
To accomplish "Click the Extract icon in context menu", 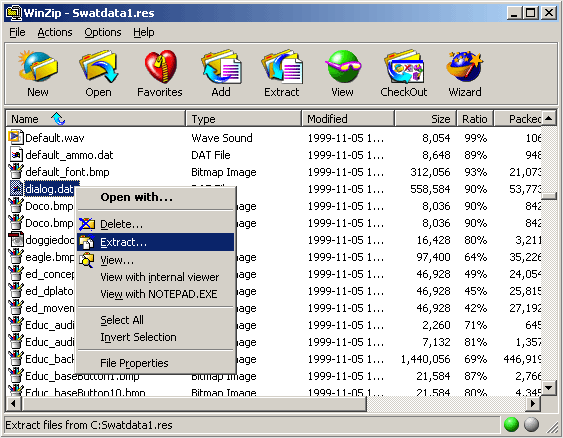I will tap(87, 242).
